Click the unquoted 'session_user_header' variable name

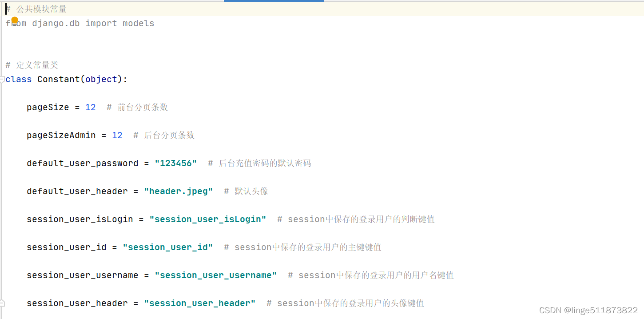click(x=77, y=303)
